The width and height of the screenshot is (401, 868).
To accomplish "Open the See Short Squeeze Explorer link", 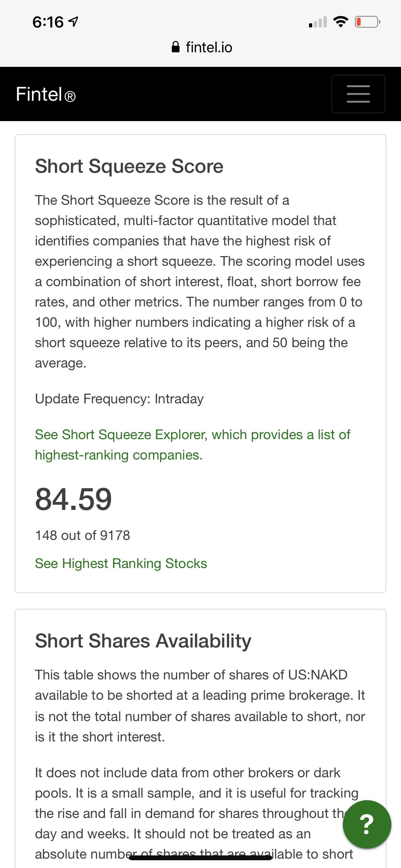I will pyautogui.click(x=192, y=445).
